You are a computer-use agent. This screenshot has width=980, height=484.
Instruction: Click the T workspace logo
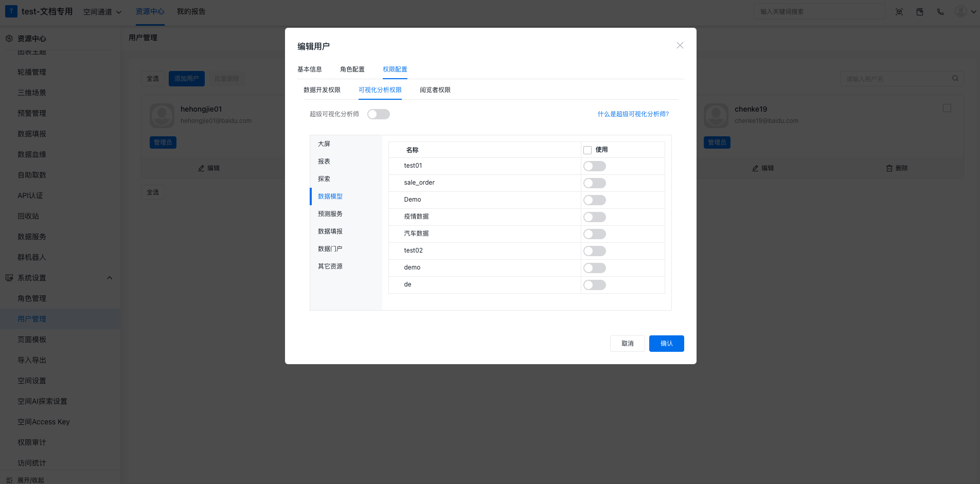coord(11,11)
